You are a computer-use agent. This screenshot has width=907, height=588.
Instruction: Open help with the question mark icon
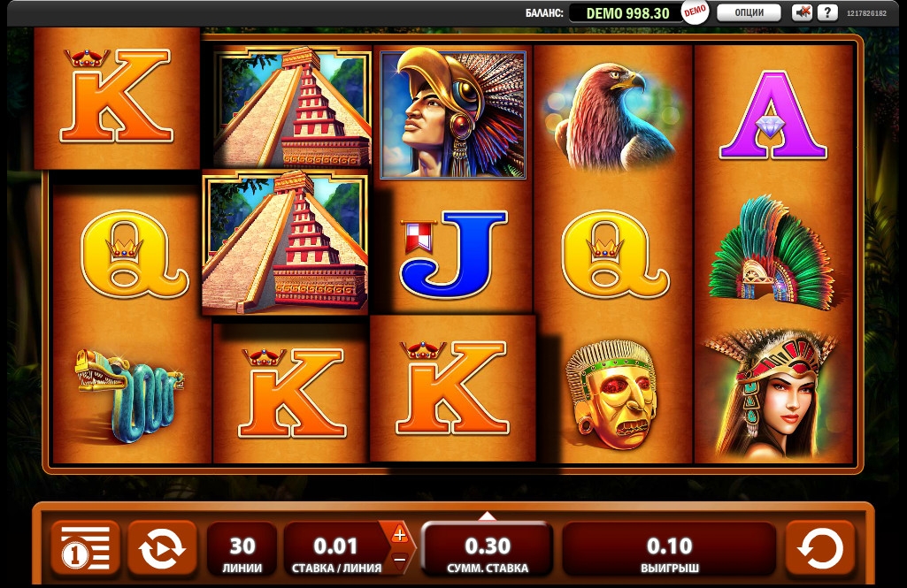pos(827,12)
